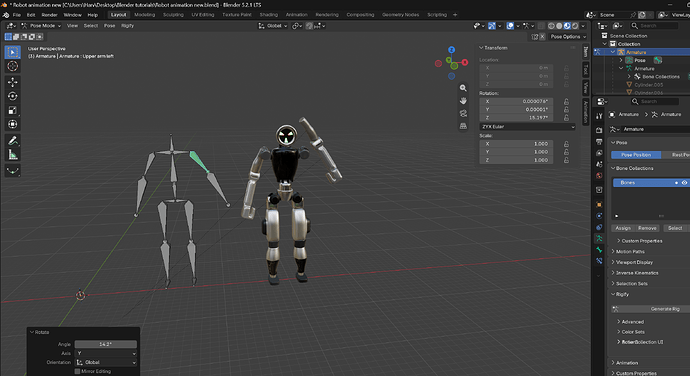Image resolution: width=690 pixels, height=376 pixels.
Task: Open the Render properties tab icon
Action: tap(599, 130)
